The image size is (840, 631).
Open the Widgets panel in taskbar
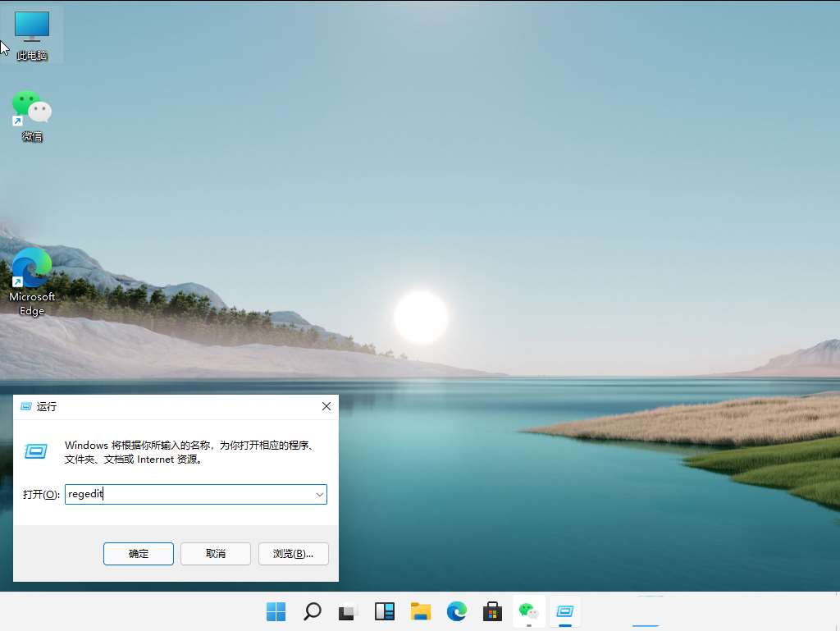coord(385,611)
